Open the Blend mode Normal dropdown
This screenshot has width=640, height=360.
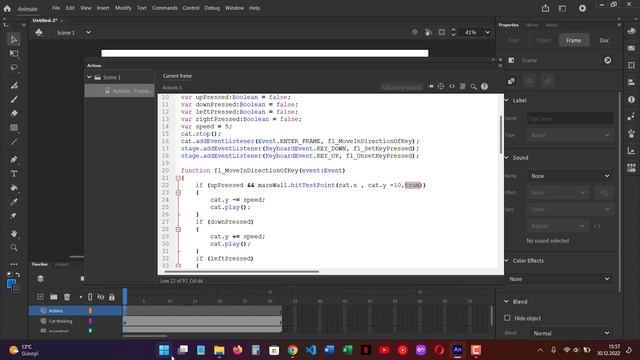click(571, 333)
